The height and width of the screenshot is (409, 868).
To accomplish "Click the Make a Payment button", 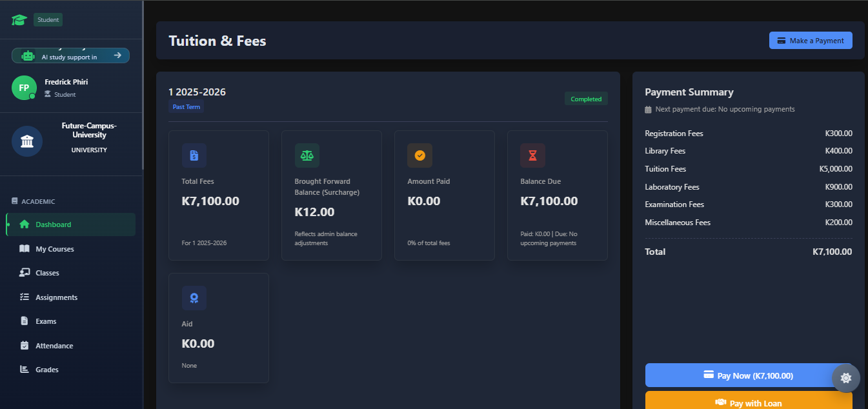I will coord(811,41).
